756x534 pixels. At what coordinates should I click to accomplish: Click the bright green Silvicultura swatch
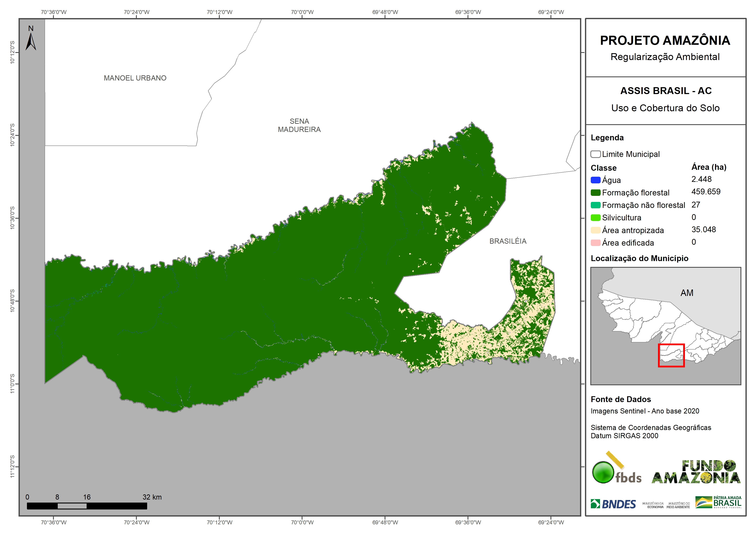595,218
